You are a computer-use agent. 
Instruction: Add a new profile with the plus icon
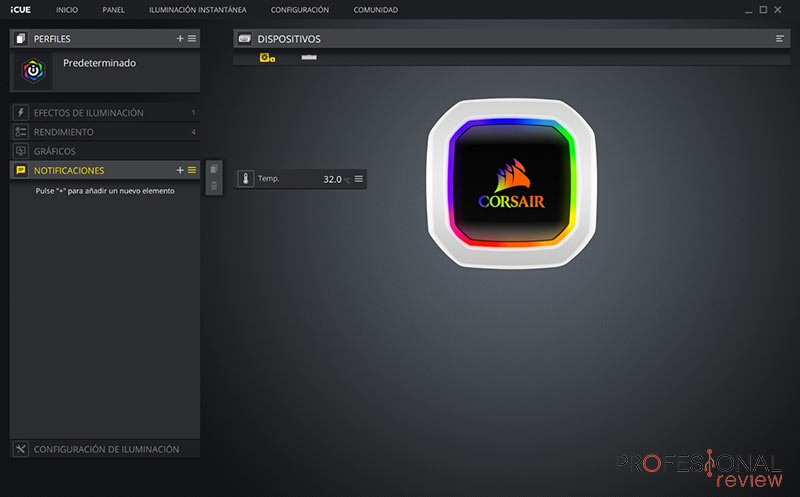(180, 38)
